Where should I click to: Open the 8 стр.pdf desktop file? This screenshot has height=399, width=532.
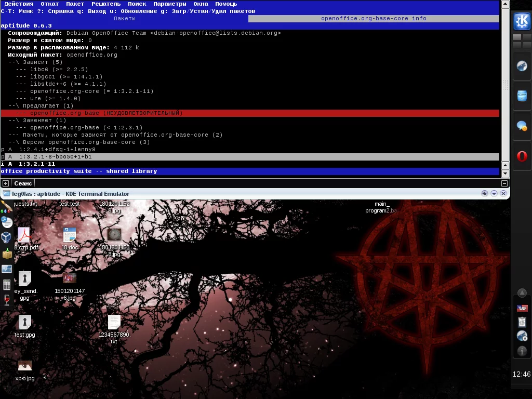click(25, 239)
